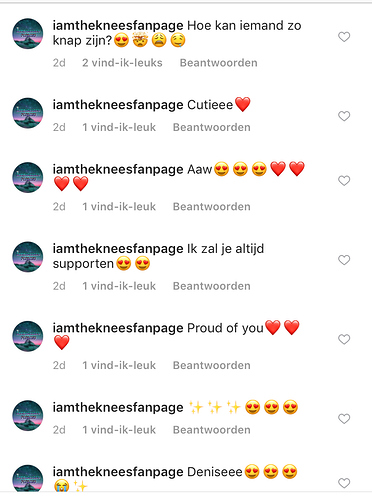Open profile picture on the 'Cutieee' comment
The height and width of the screenshot is (500, 372).
tap(28, 113)
